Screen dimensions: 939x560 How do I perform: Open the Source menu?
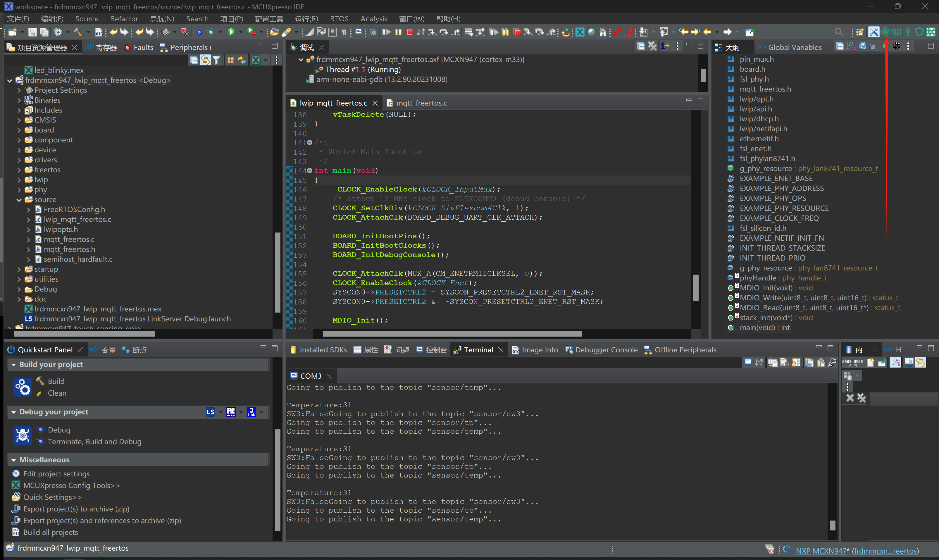pyautogui.click(x=86, y=19)
